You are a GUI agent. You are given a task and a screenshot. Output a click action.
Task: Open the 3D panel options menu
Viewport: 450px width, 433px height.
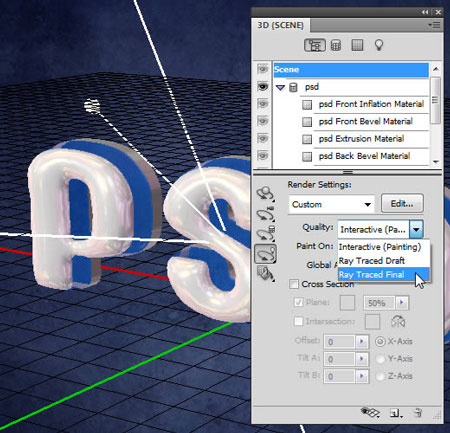434,25
